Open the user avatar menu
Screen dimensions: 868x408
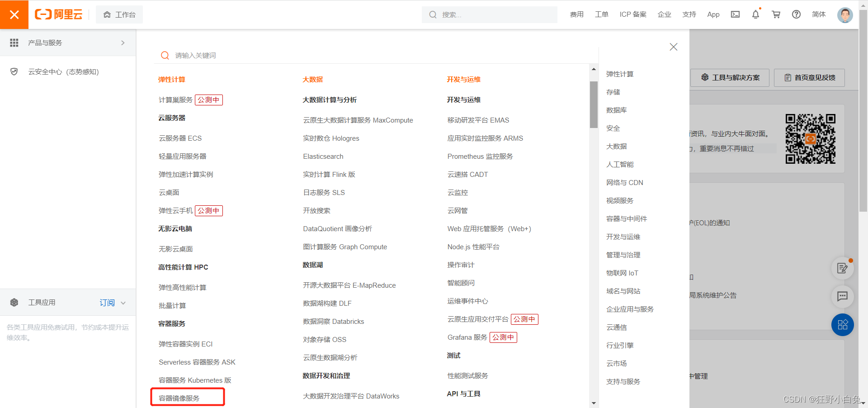[845, 15]
